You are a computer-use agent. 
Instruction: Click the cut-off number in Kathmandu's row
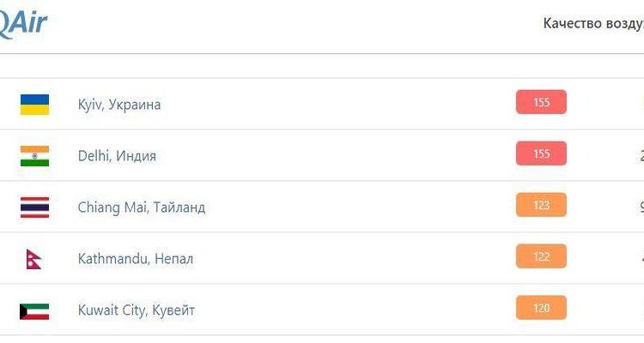click(641, 257)
